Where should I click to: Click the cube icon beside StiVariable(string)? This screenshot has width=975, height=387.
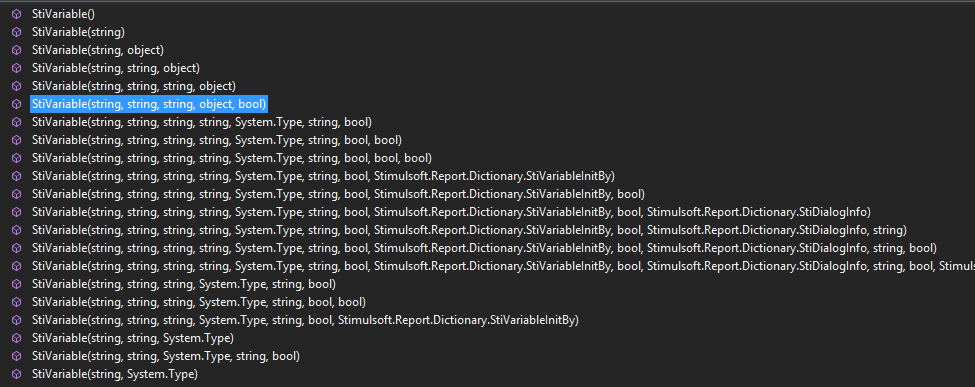click(16, 31)
